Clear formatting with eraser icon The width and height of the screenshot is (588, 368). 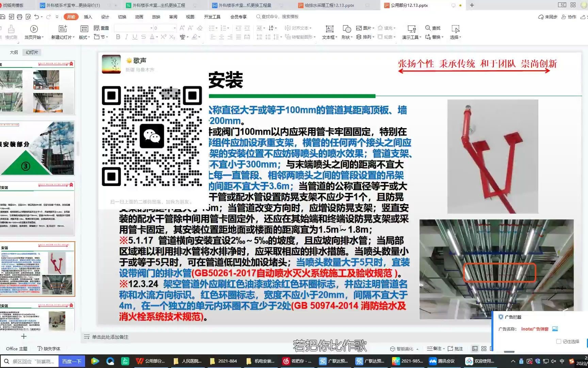click(x=200, y=28)
